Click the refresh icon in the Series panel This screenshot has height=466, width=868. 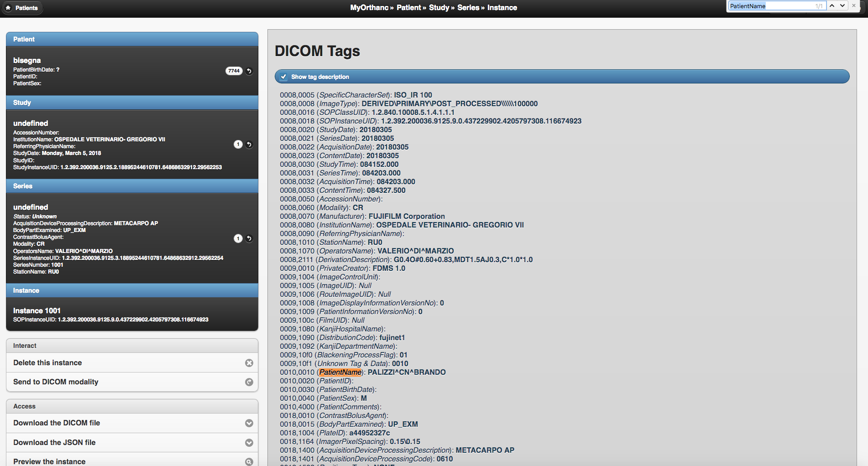(249, 238)
